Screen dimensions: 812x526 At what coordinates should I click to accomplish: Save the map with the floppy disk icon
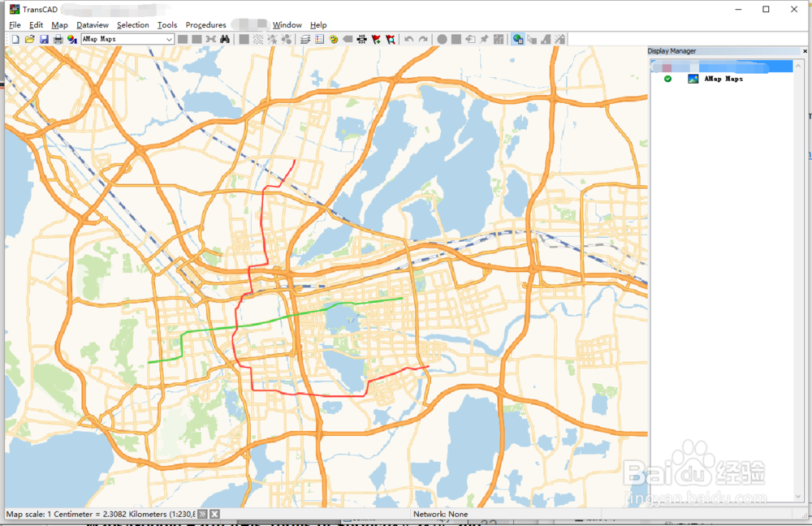pyautogui.click(x=44, y=39)
